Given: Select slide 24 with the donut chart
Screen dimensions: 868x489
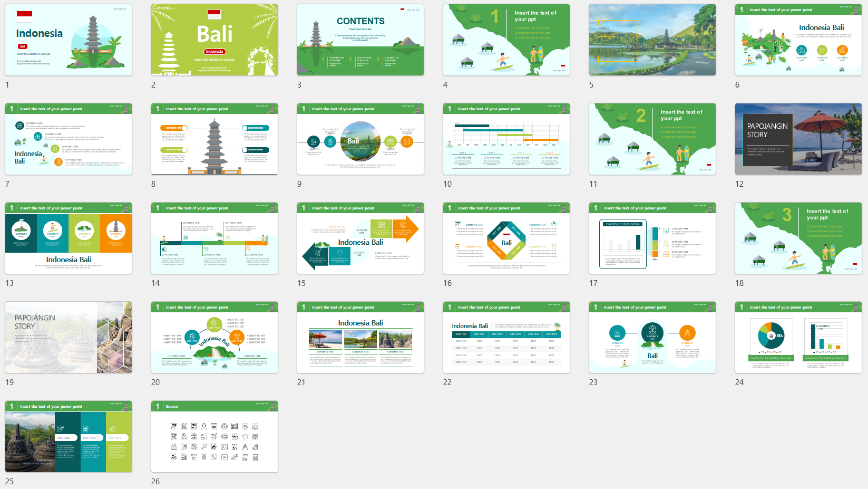Looking at the screenshot, I should tap(798, 338).
